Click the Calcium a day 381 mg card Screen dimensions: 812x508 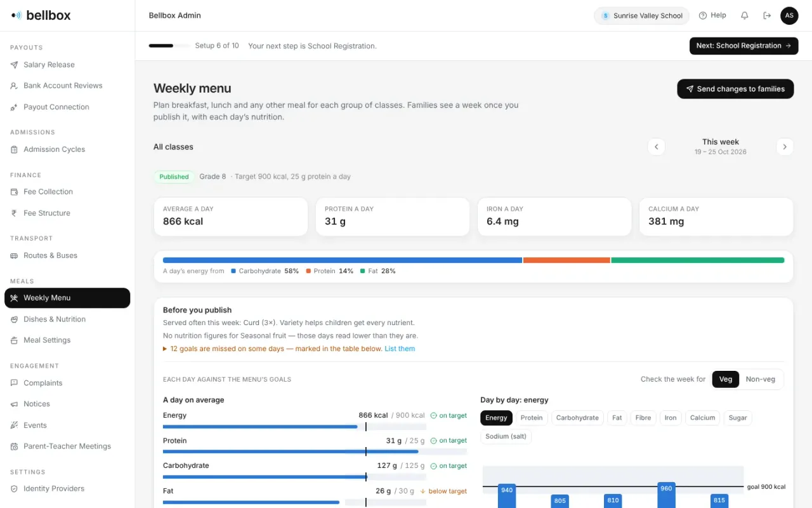tap(716, 217)
